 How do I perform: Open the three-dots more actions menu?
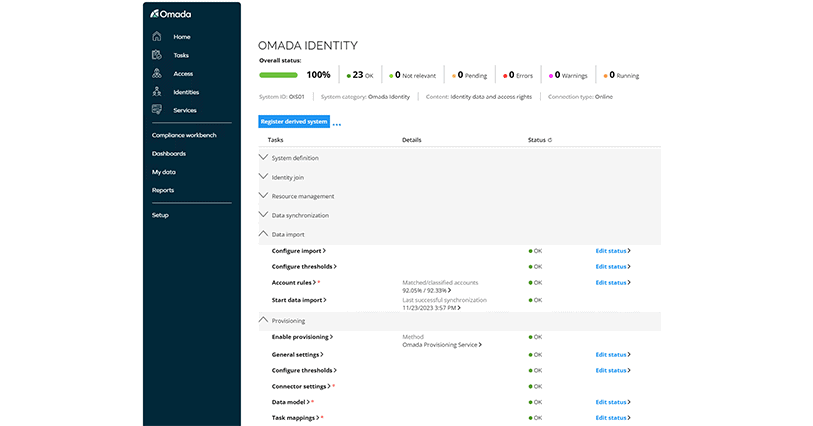[337, 124]
